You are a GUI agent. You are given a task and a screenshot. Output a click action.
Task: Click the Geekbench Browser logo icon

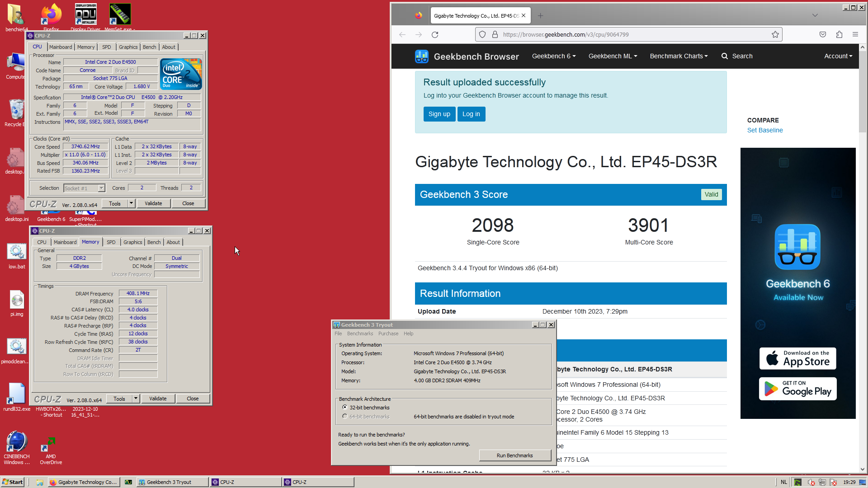[x=422, y=56]
